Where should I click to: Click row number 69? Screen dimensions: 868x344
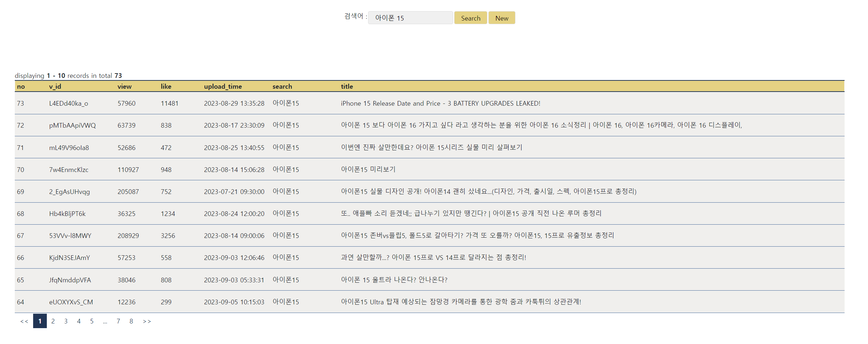coord(21,192)
